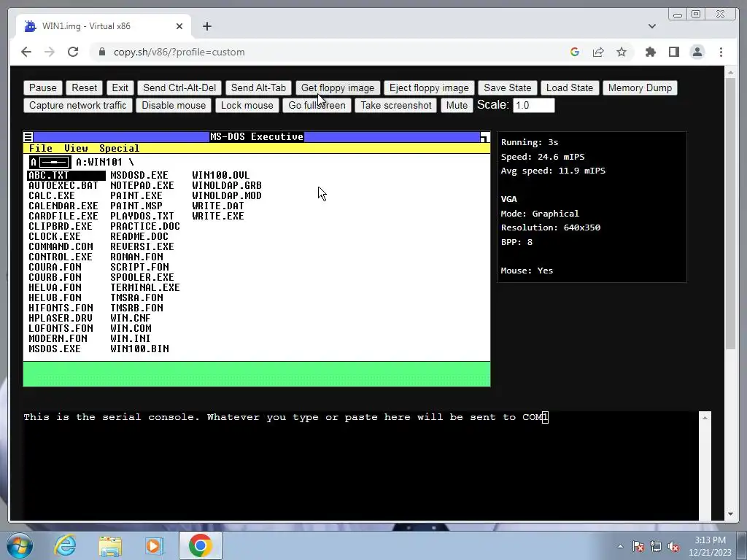This screenshot has height=560, width=747.
Task: Click the muted volume tray icon
Action: pyautogui.click(x=673, y=546)
